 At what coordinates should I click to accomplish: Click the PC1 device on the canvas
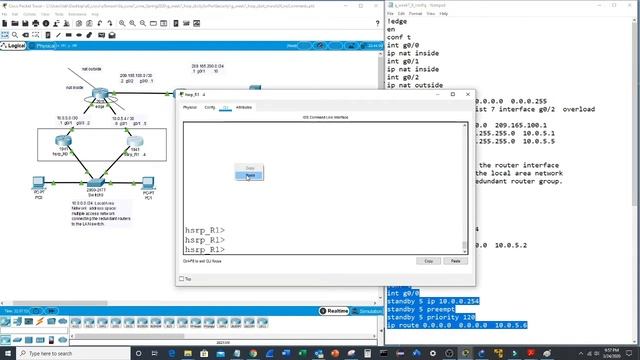pos(148,183)
